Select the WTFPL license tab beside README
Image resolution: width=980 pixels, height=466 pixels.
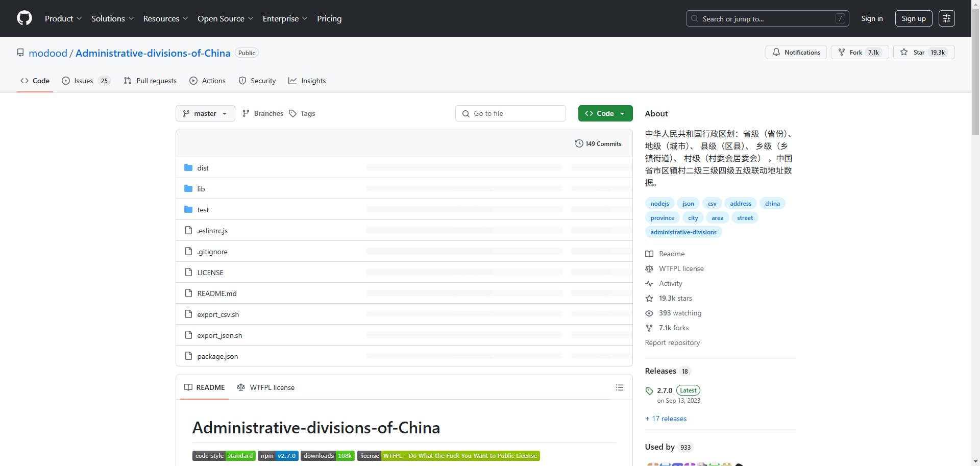pos(265,387)
